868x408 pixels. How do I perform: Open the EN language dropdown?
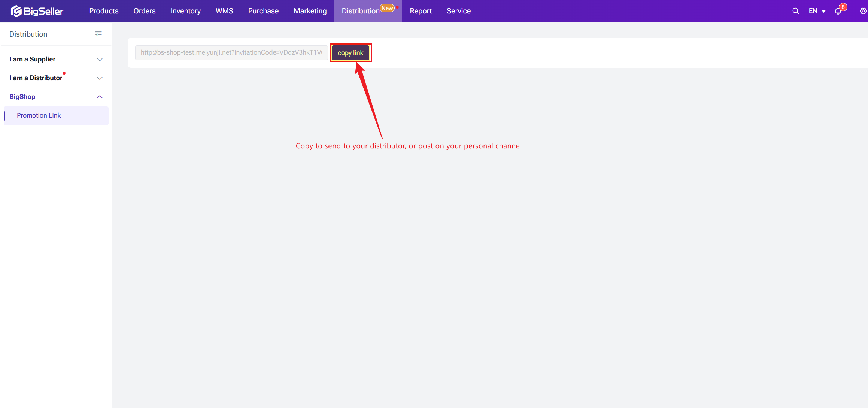pos(817,11)
